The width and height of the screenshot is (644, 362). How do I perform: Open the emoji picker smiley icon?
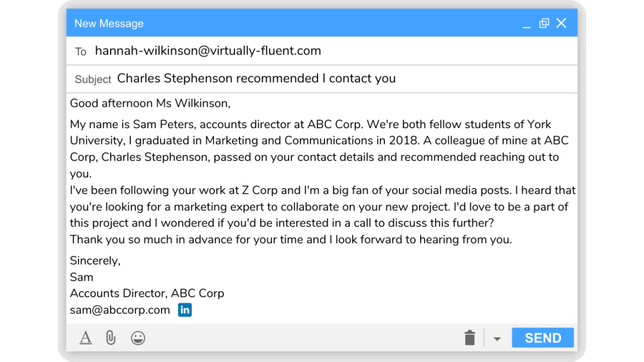[x=138, y=337]
